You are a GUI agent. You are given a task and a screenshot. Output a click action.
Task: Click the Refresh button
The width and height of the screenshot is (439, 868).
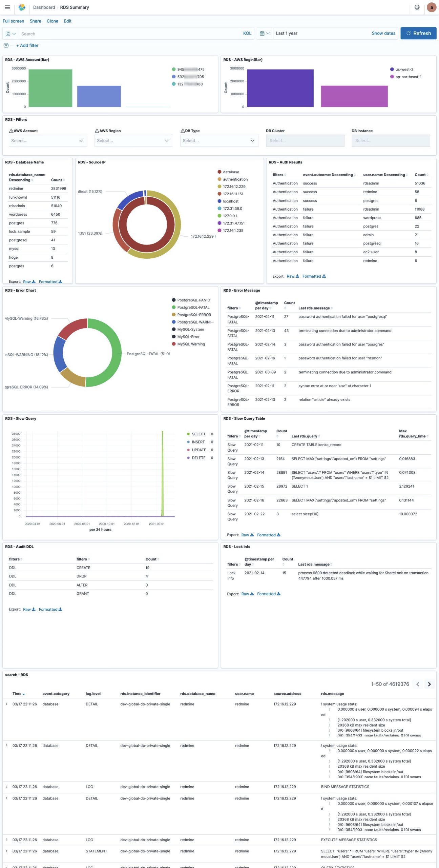418,33
